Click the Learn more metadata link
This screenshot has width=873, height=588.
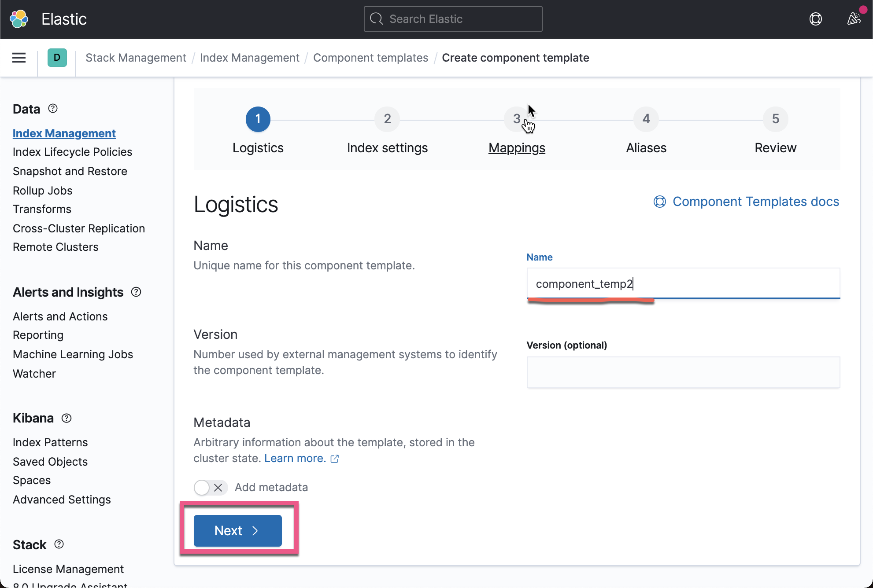coord(295,458)
